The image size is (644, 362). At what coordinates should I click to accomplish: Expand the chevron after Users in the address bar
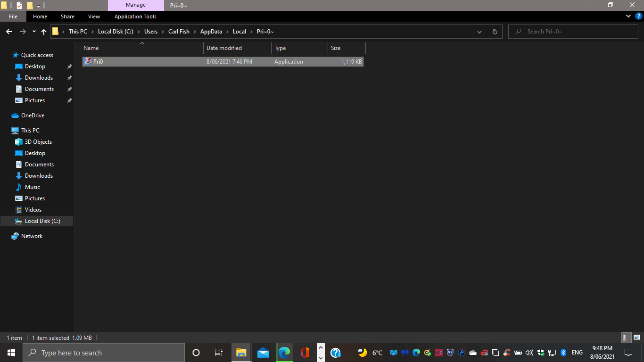(x=163, y=32)
